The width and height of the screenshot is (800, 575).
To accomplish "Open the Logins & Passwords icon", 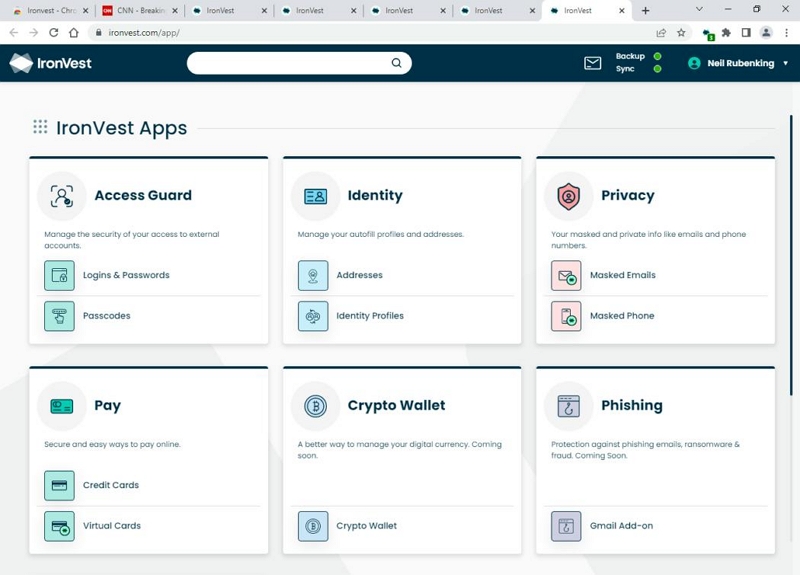I will point(59,276).
